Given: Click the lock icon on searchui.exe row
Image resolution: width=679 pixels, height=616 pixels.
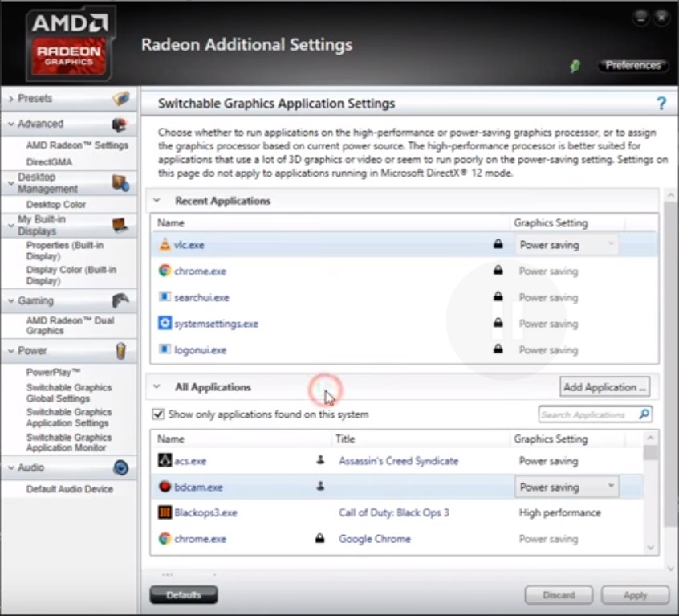Looking at the screenshot, I should (x=498, y=296).
